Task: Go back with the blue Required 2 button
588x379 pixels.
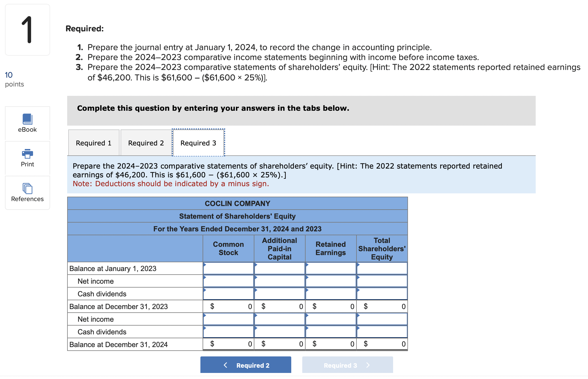Action: (x=246, y=365)
